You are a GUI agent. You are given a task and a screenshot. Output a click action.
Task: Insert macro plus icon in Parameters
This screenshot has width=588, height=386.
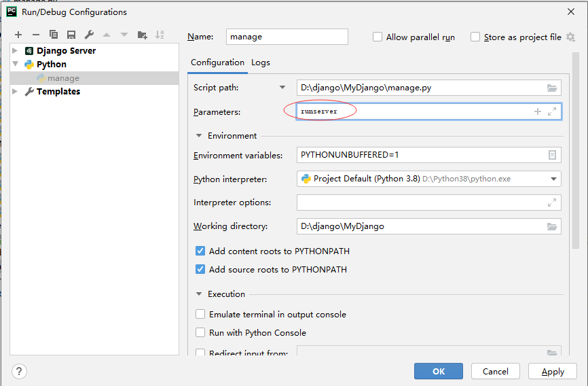pyautogui.click(x=537, y=111)
